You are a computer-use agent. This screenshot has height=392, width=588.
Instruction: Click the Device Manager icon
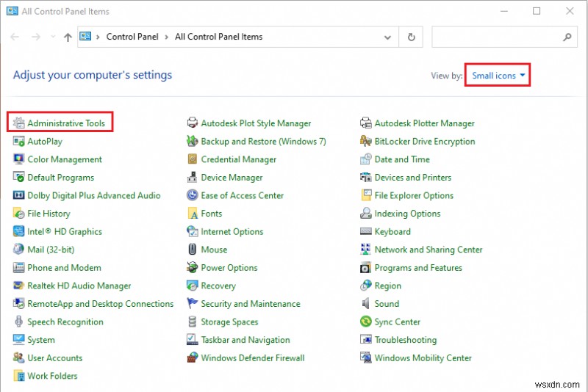(193, 178)
